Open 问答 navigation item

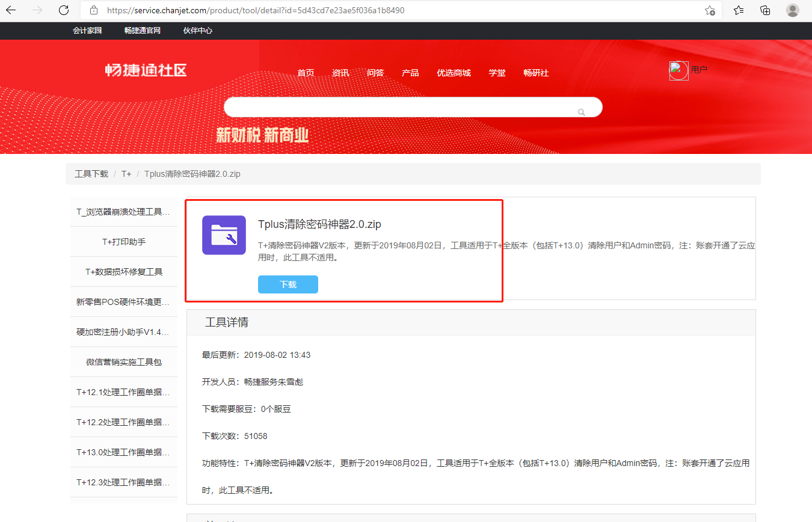tap(375, 73)
